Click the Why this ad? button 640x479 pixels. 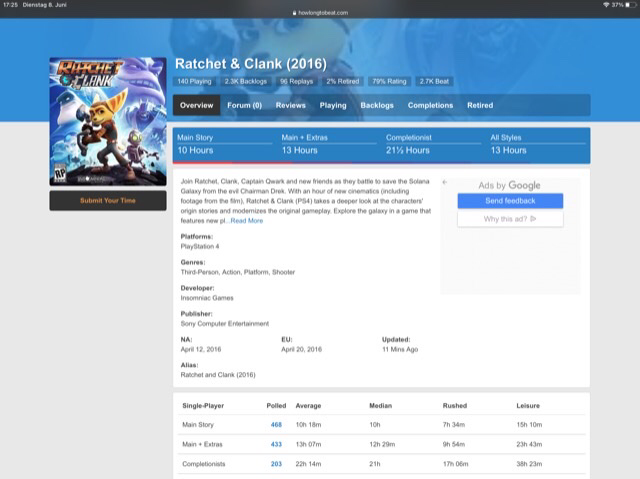tap(510, 219)
